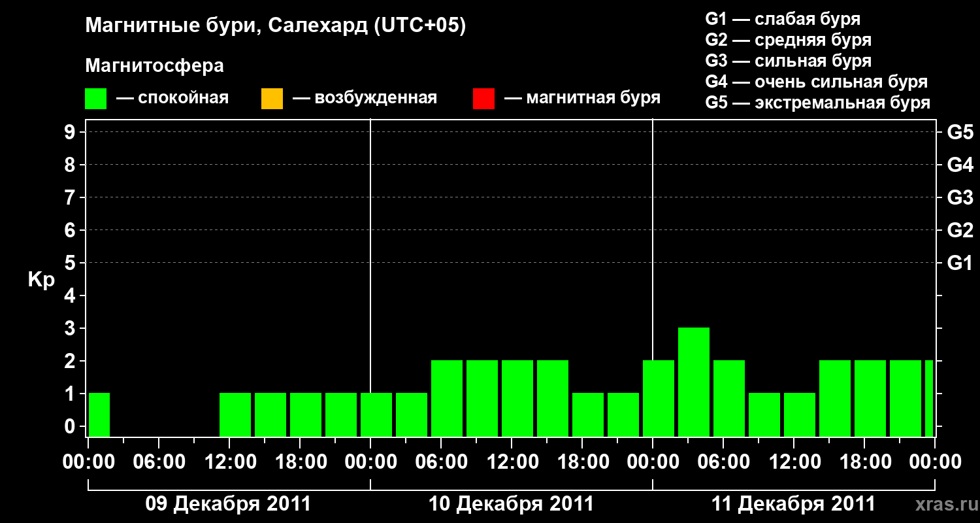Click the 'Магнитосфера' heading
The image size is (980, 523).
click(x=155, y=66)
